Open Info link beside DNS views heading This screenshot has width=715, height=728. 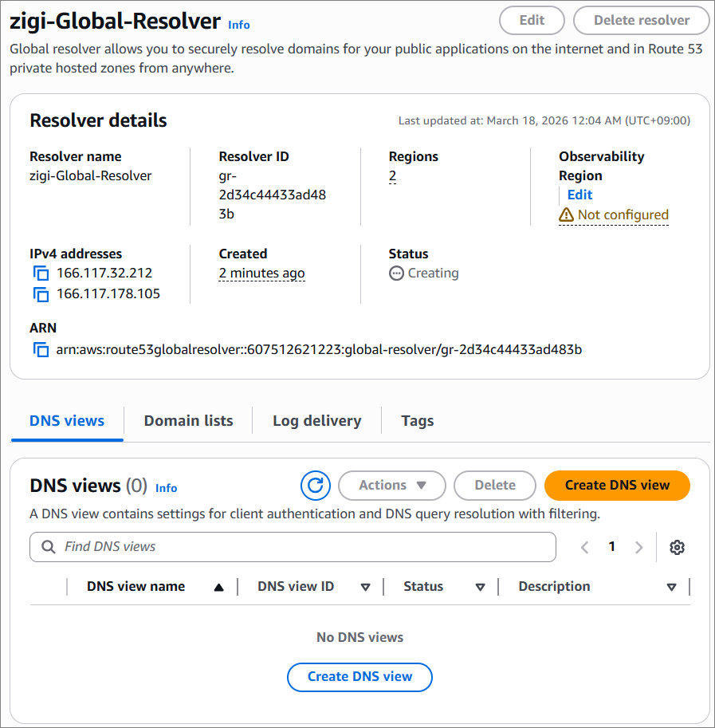click(166, 489)
